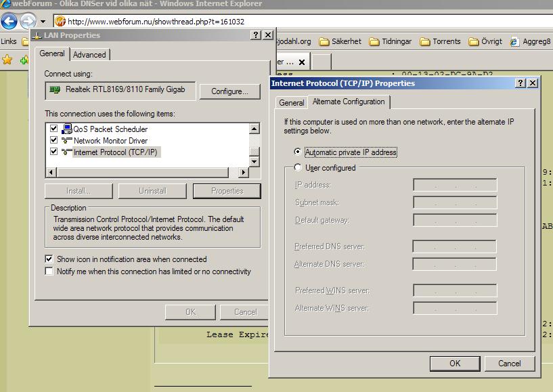Open the Övrigt favorites folder
The width and height of the screenshot is (553, 392).
pos(485,41)
